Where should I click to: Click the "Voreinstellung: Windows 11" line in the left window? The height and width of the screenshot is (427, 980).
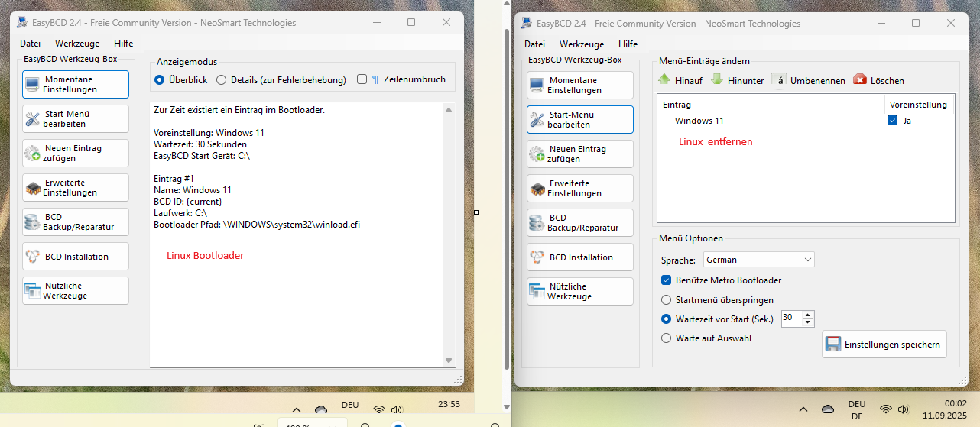[x=209, y=133]
